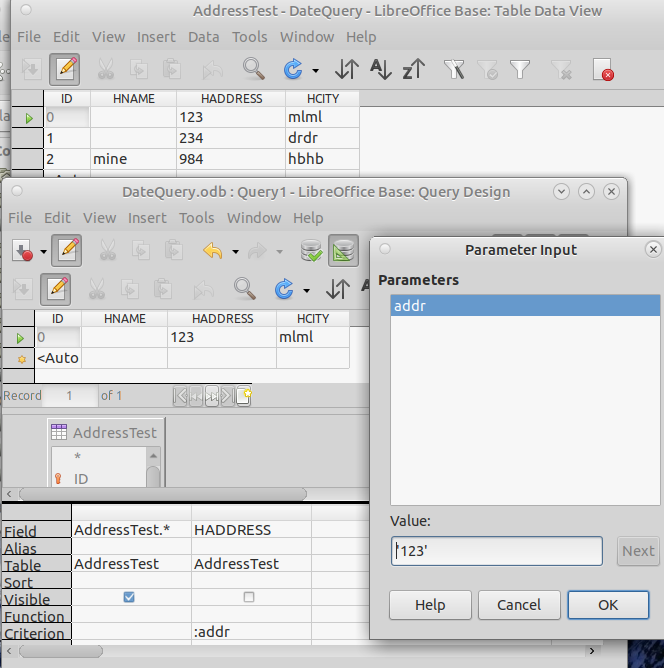
Task: Close the Parameter Input dialog
Action: click(653, 250)
